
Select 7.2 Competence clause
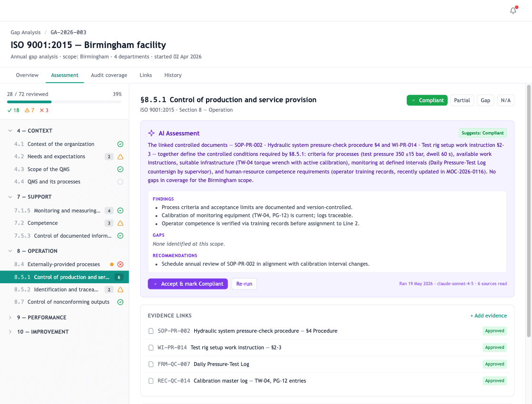64,223
